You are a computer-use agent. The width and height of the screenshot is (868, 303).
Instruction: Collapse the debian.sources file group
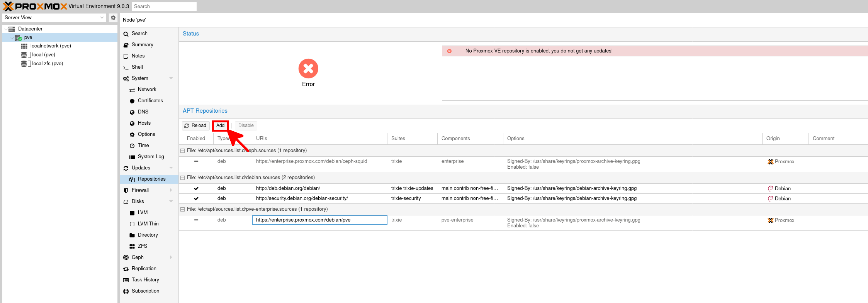tap(182, 178)
